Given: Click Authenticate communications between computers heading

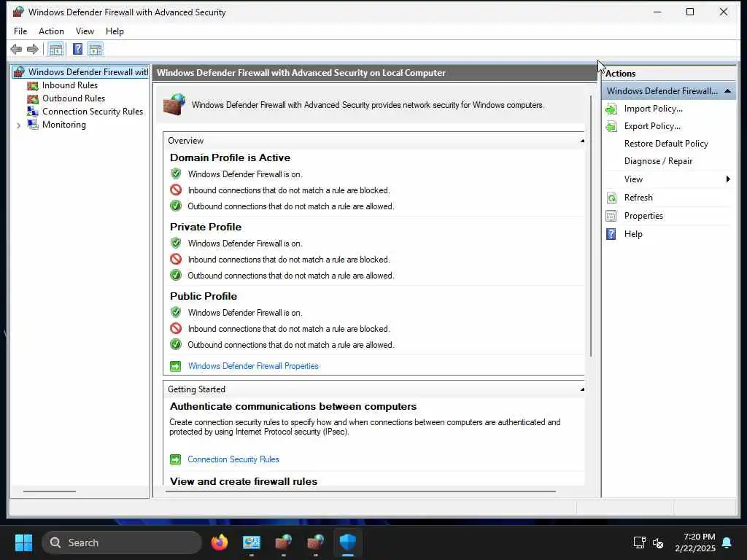Looking at the screenshot, I should point(293,407).
